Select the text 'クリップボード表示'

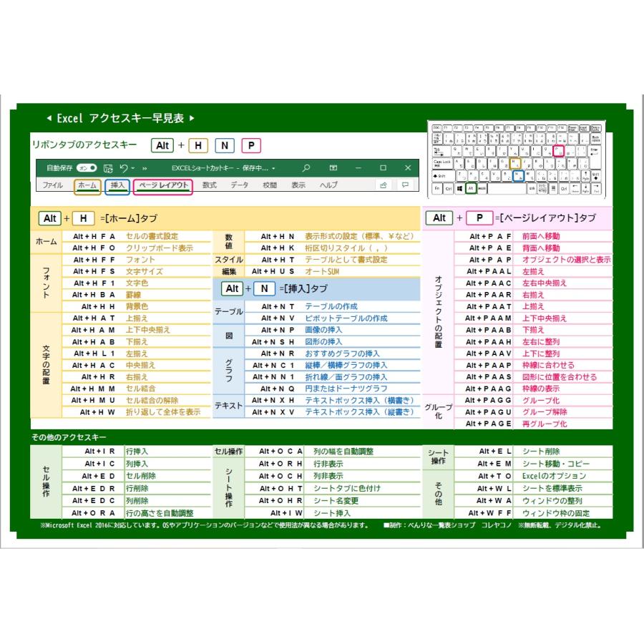160,248
